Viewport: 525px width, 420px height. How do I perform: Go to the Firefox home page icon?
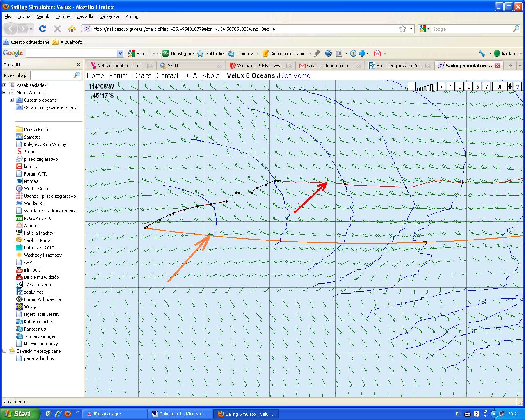click(72, 29)
